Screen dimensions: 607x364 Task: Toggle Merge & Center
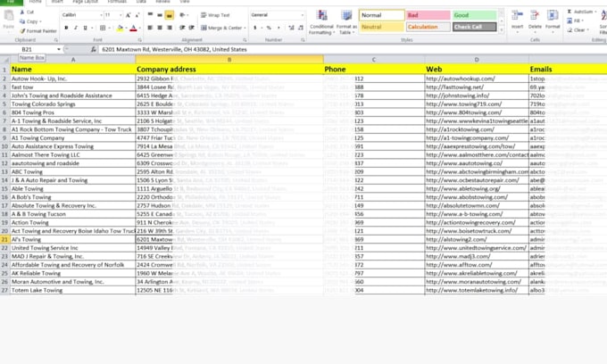(x=221, y=28)
